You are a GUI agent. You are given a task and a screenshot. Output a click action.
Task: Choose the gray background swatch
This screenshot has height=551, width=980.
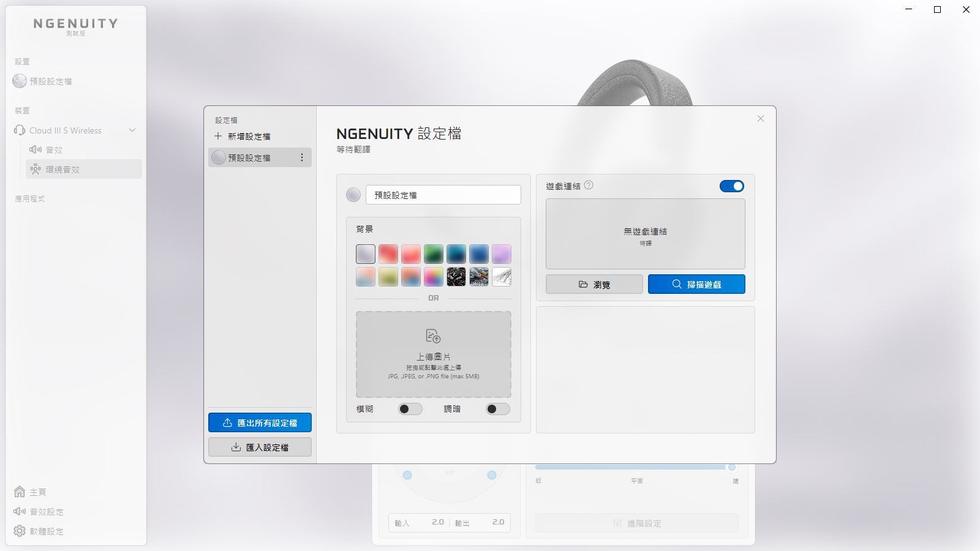[366, 253]
